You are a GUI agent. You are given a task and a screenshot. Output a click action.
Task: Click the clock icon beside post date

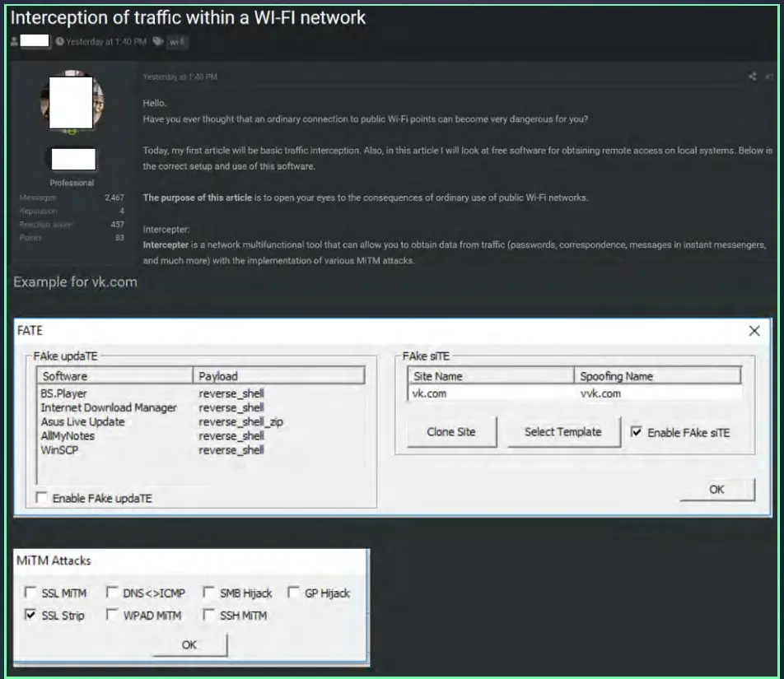point(60,41)
